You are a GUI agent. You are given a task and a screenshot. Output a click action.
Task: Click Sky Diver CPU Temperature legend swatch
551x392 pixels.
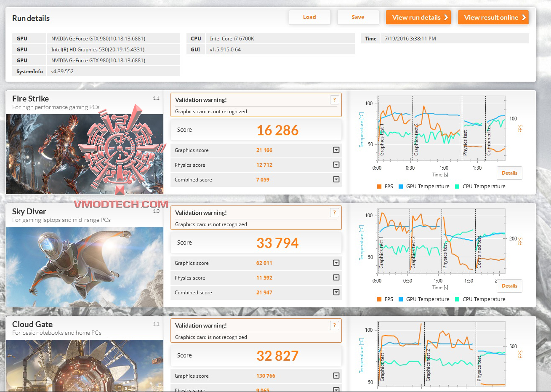[x=457, y=299]
